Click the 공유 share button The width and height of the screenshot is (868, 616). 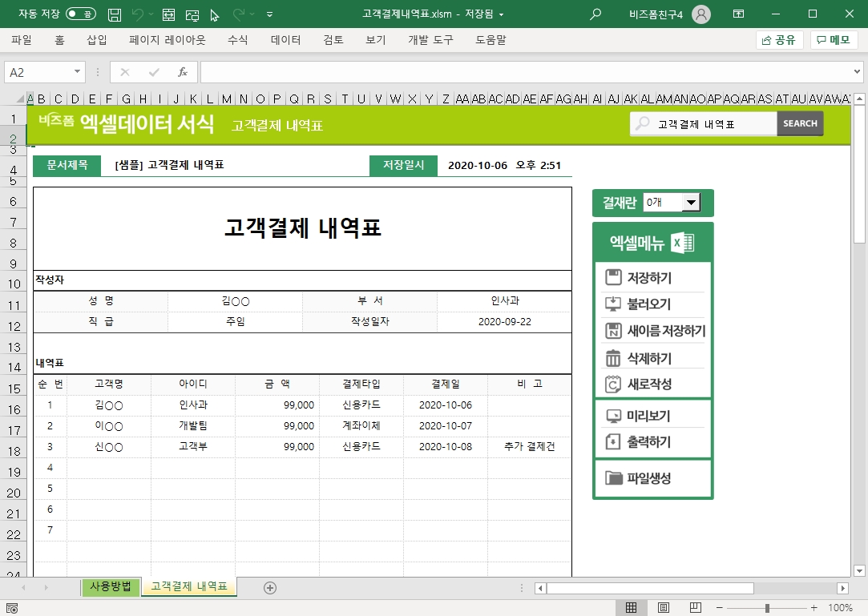tap(779, 40)
